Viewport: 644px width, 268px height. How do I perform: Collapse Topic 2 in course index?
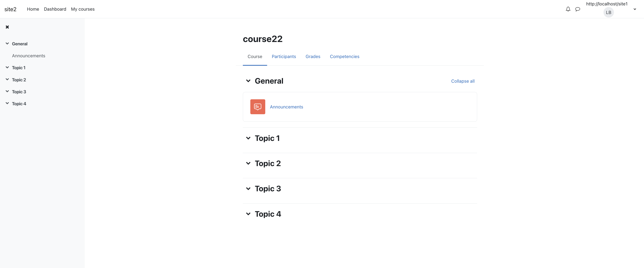pos(7,80)
